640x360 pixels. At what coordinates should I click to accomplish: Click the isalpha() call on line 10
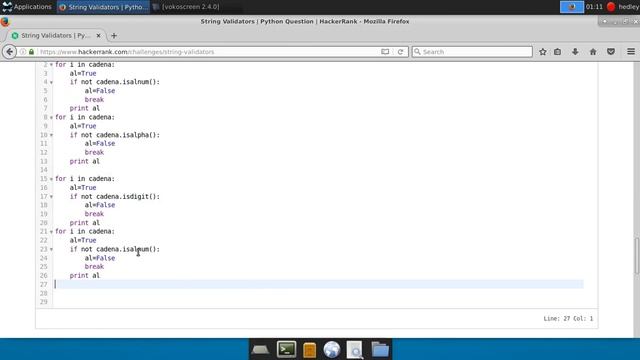(141, 135)
